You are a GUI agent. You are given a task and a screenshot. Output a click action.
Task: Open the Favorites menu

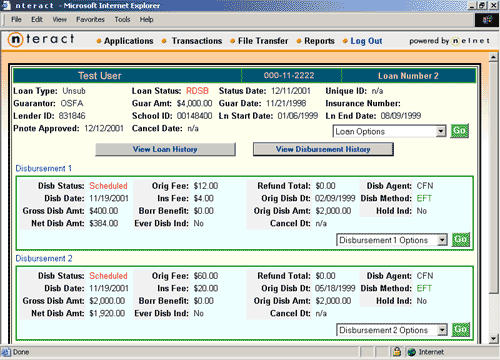click(x=90, y=20)
